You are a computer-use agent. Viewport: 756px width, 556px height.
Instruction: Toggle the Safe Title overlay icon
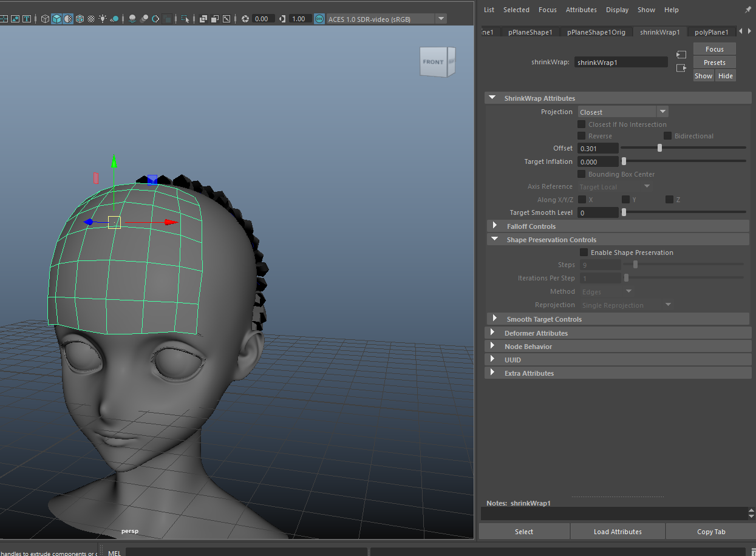27,19
